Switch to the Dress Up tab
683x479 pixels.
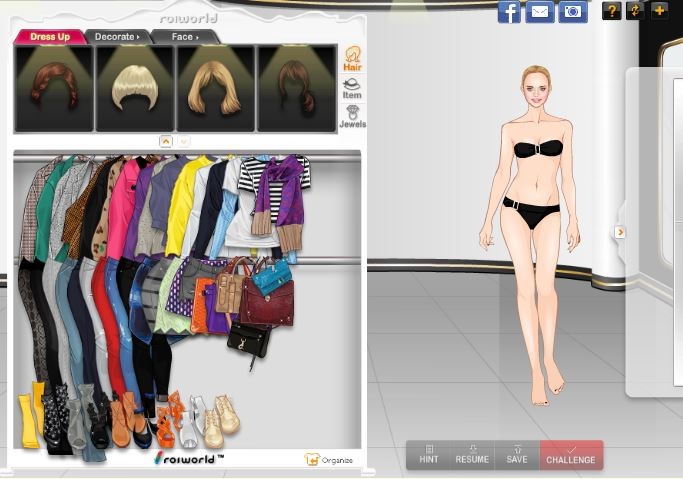pyautogui.click(x=48, y=37)
